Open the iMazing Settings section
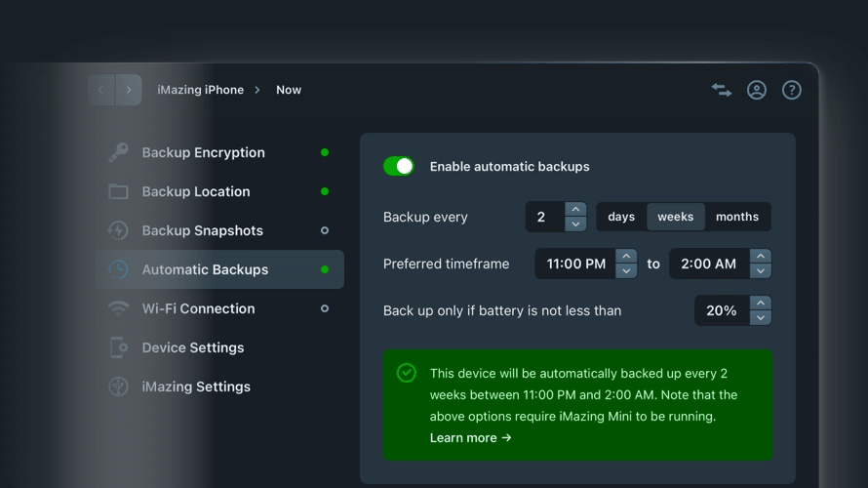The image size is (868, 488). pyautogui.click(x=196, y=386)
